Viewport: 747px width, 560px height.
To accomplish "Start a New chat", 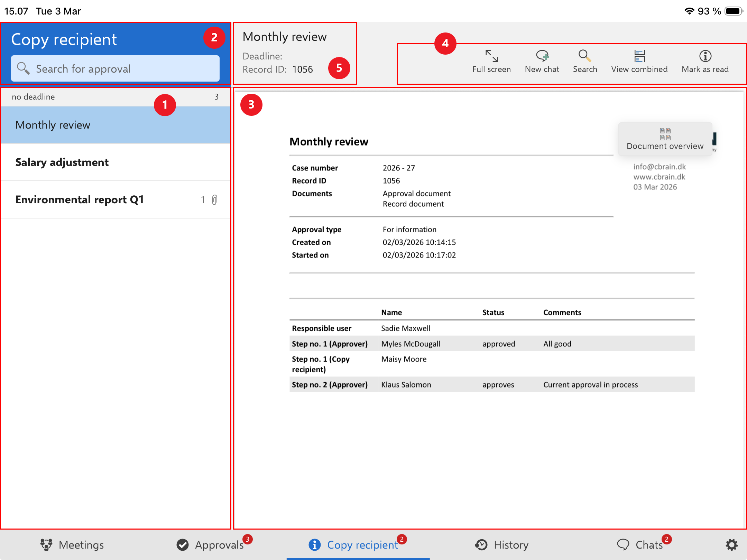I will [x=542, y=62].
